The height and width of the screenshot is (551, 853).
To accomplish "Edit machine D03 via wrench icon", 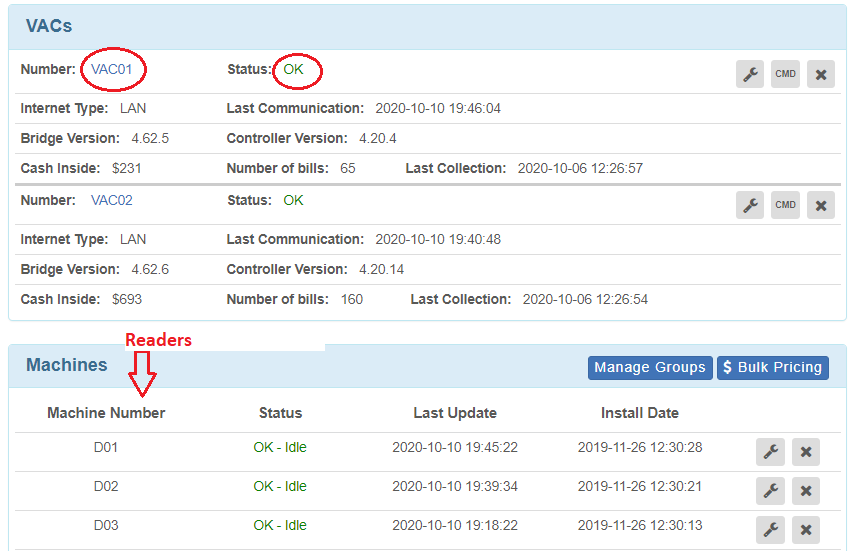I will [770, 530].
